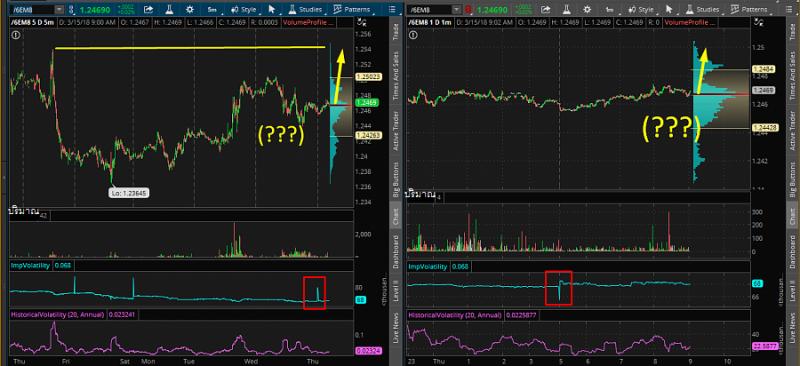This screenshot has height=366, width=800.
Task: Open chart settings gear on right chart
Action: pyautogui.click(x=587, y=9)
